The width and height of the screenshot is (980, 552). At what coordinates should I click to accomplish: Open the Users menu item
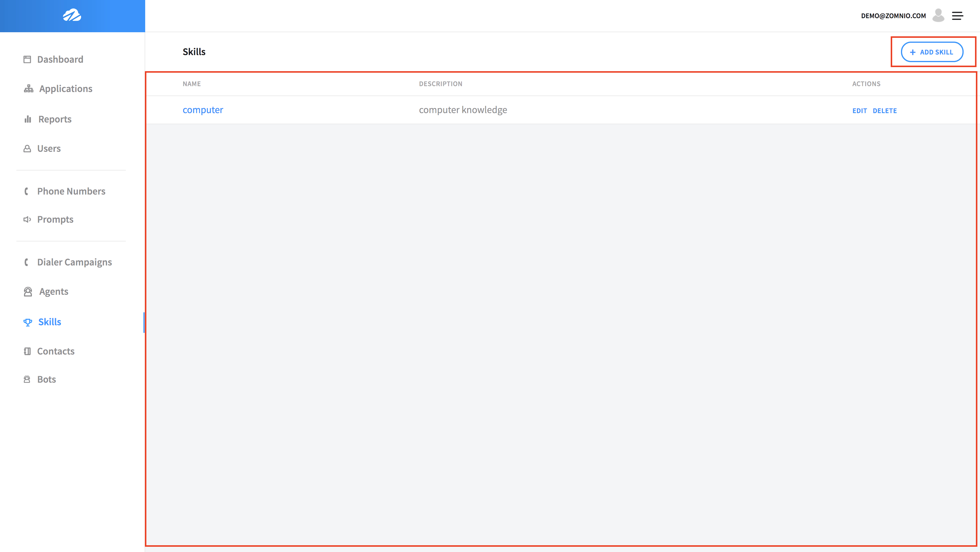[49, 149]
